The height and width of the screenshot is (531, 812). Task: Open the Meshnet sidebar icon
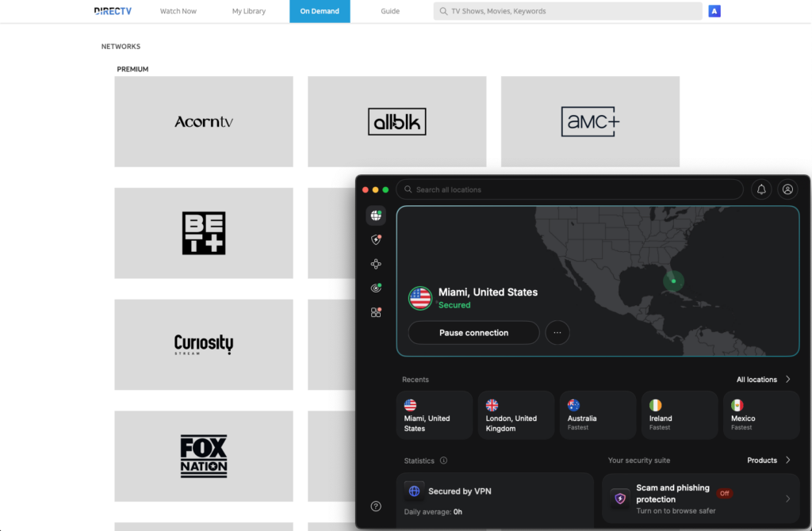(x=376, y=264)
